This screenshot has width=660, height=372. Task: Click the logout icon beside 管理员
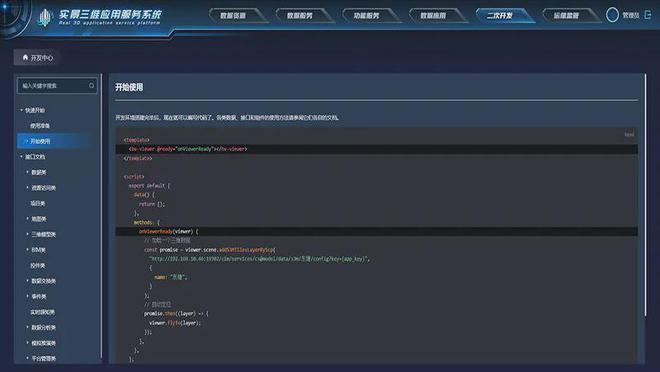pos(648,15)
